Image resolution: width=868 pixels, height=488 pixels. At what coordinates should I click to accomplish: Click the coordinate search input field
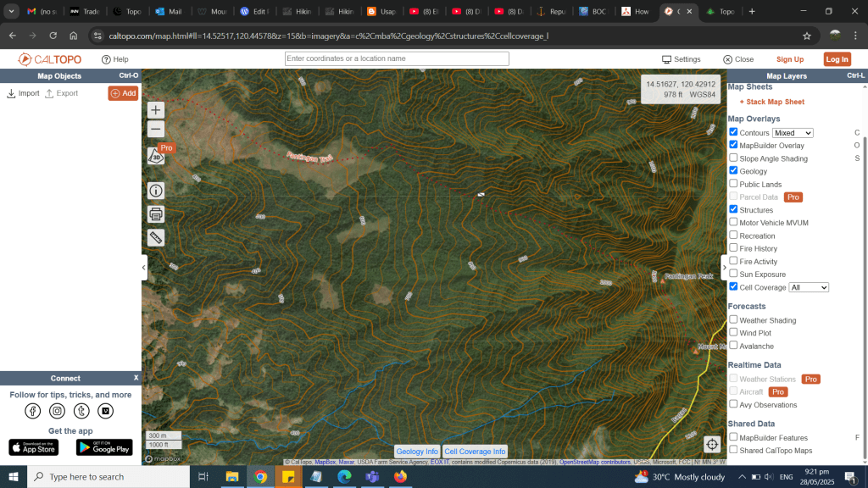(397, 58)
